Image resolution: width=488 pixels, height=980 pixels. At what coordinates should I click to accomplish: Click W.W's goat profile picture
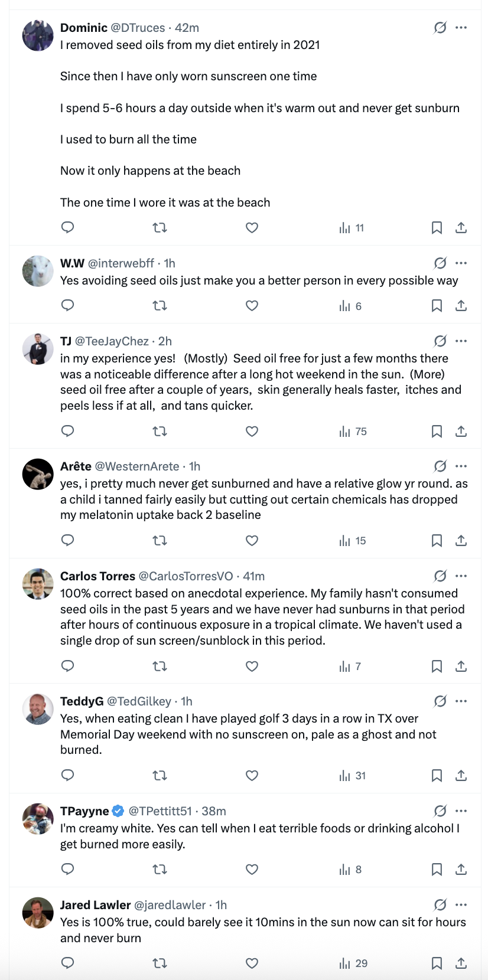[x=38, y=271]
